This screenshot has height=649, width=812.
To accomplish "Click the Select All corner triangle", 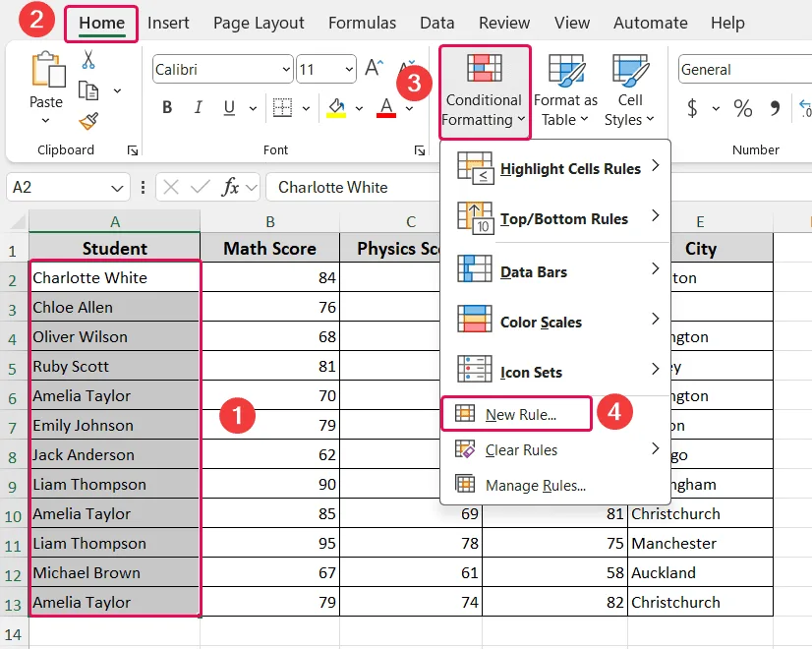I will pos(18,221).
